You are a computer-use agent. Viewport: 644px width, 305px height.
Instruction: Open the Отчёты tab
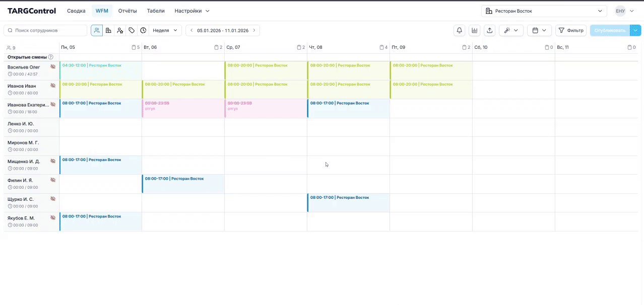[127, 11]
